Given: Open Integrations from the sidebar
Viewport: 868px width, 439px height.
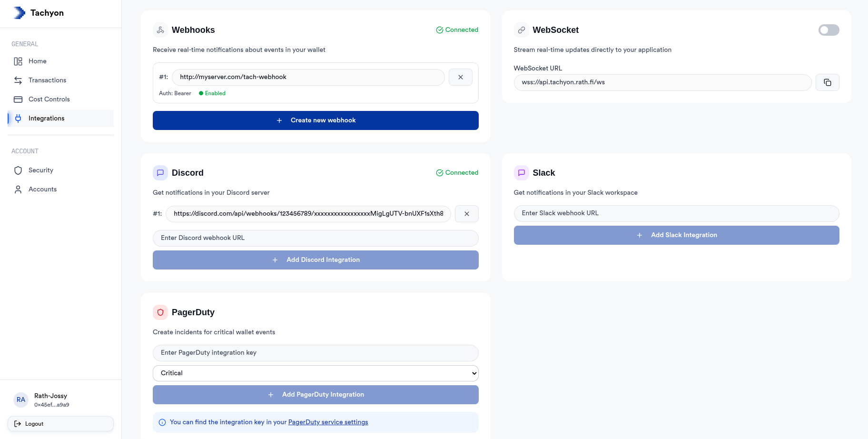Looking at the screenshot, I should tap(46, 118).
